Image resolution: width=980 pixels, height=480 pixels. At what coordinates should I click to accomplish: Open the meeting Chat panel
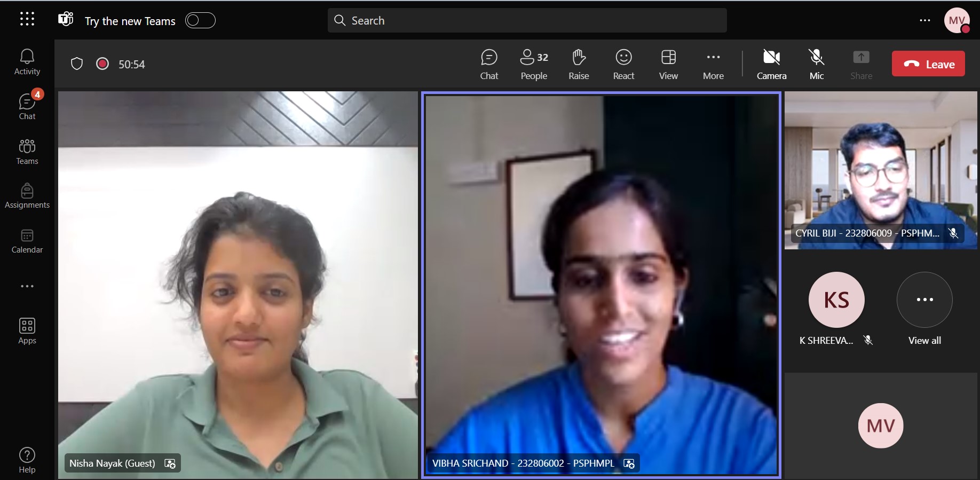[489, 64]
